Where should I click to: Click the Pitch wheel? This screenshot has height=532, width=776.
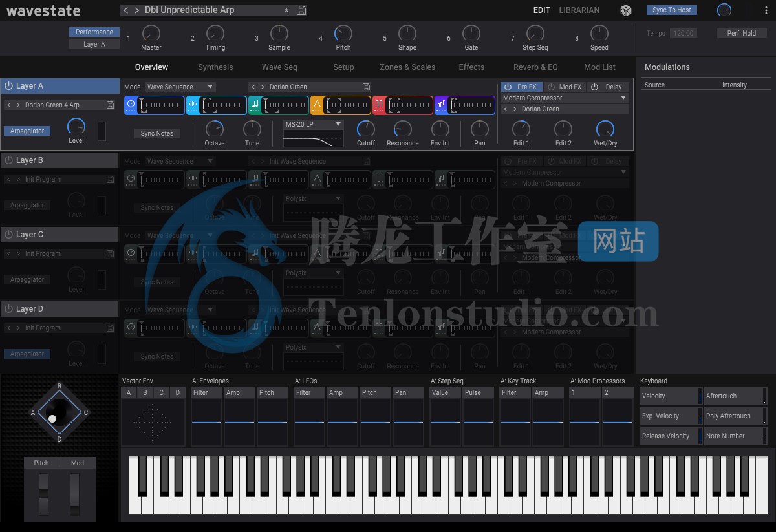click(43, 493)
